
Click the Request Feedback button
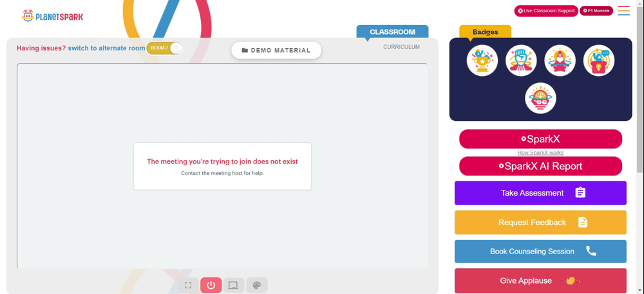point(540,222)
